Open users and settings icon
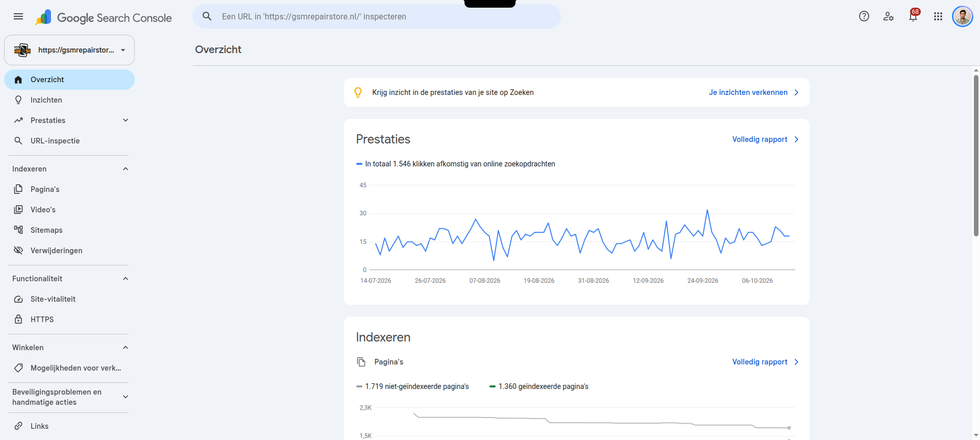This screenshot has height=440, width=980. [889, 16]
